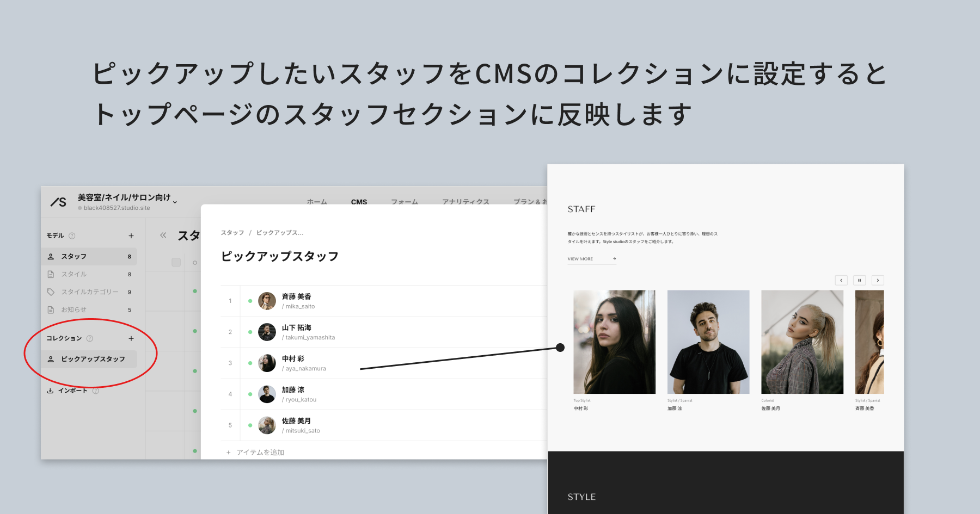Open the スタイル model document icon
Image resolution: width=980 pixels, height=514 pixels.
pyautogui.click(x=51, y=274)
